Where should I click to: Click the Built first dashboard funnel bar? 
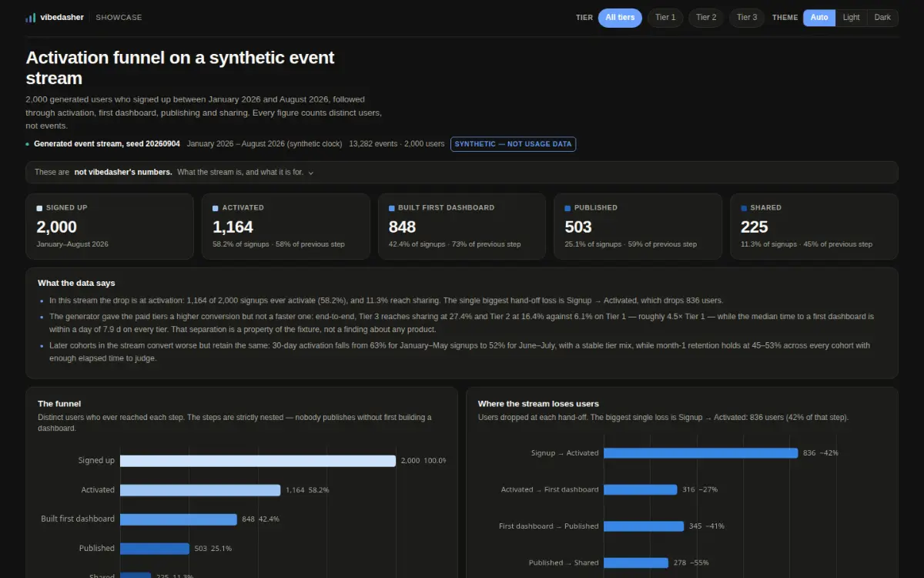click(x=179, y=519)
